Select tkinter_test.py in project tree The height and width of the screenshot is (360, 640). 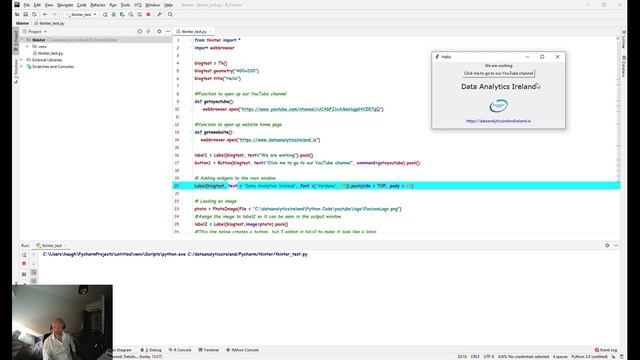click(48, 53)
